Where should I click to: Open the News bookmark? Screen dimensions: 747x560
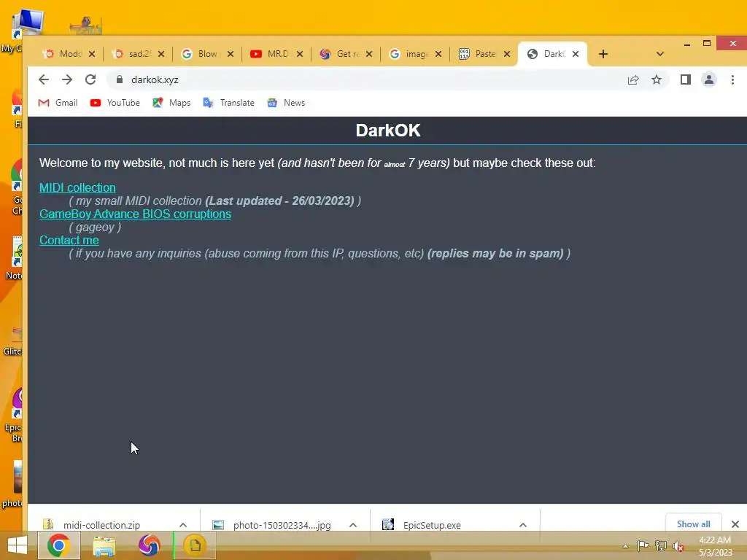[x=286, y=103]
